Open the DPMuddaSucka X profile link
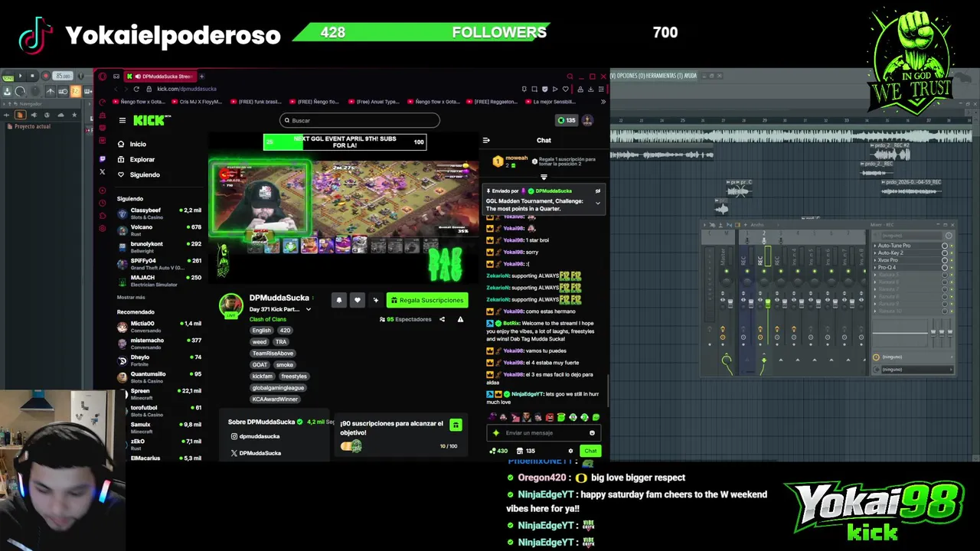The image size is (980, 551). [x=256, y=453]
